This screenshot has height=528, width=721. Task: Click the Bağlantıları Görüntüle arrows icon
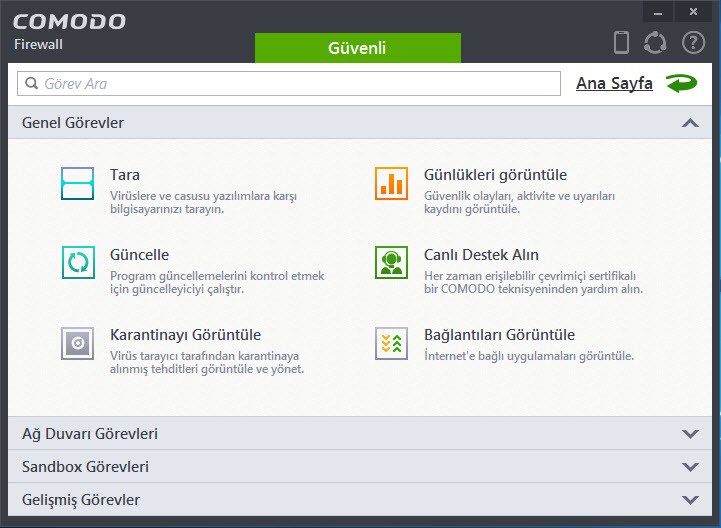coord(391,343)
